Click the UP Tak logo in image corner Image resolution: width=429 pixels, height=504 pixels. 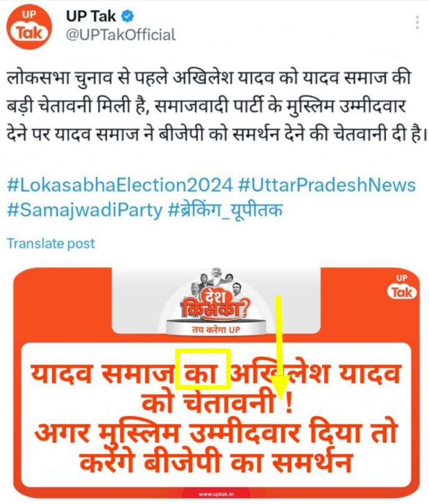click(x=402, y=286)
